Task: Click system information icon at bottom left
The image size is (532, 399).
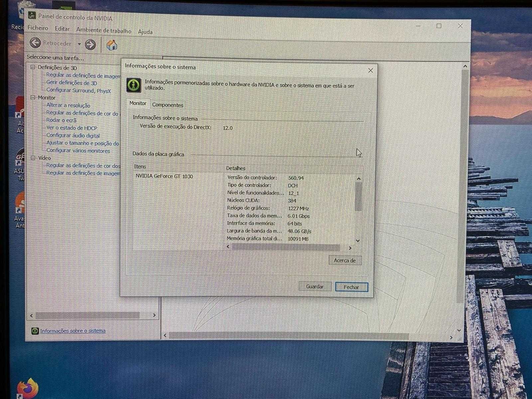Action: (x=35, y=331)
